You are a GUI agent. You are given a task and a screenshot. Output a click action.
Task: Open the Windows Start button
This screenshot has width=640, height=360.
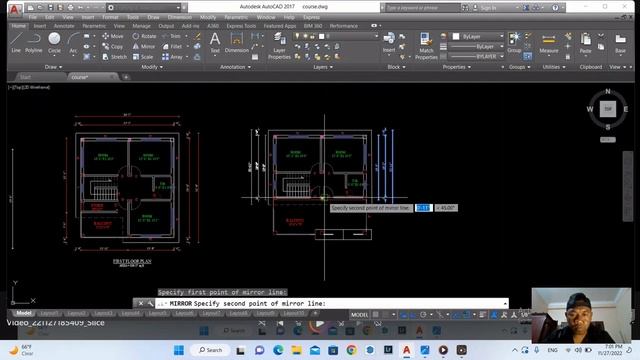point(179,350)
